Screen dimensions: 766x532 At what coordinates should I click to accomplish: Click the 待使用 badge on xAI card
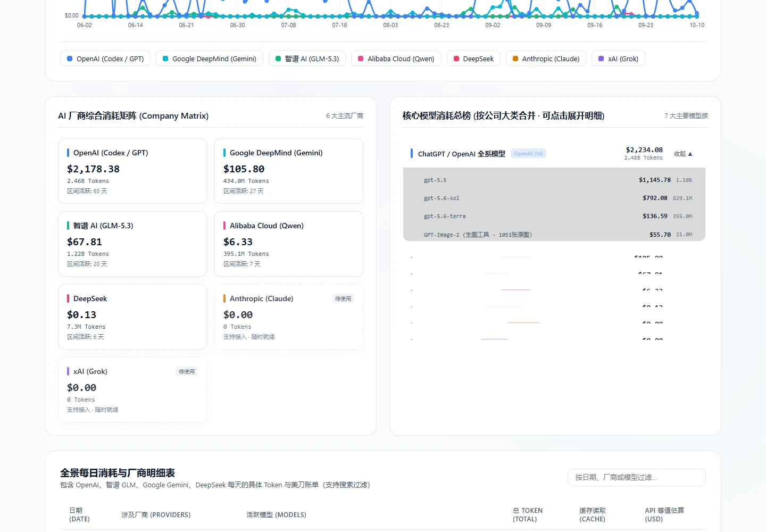click(x=187, y=371)
